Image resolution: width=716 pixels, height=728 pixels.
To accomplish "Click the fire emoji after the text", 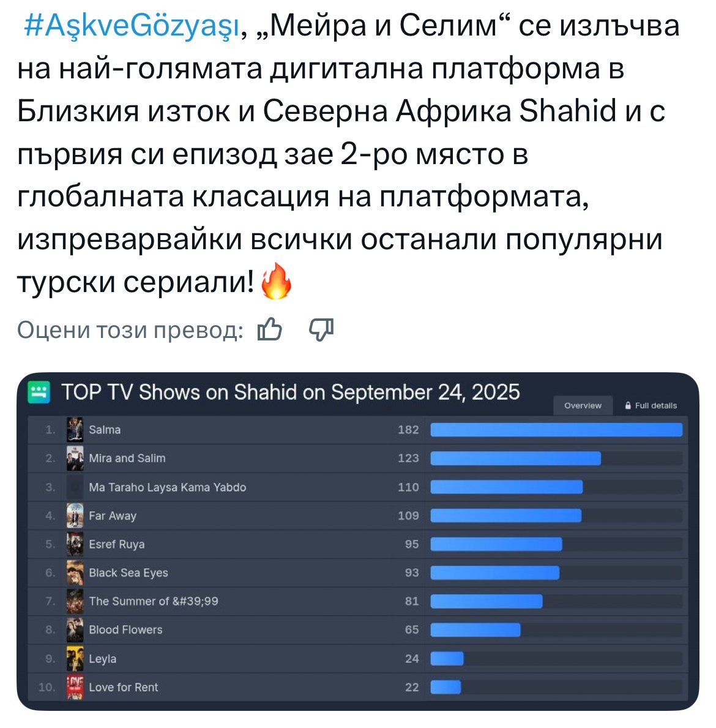I will pyautogui.click(x=276, y=282).
